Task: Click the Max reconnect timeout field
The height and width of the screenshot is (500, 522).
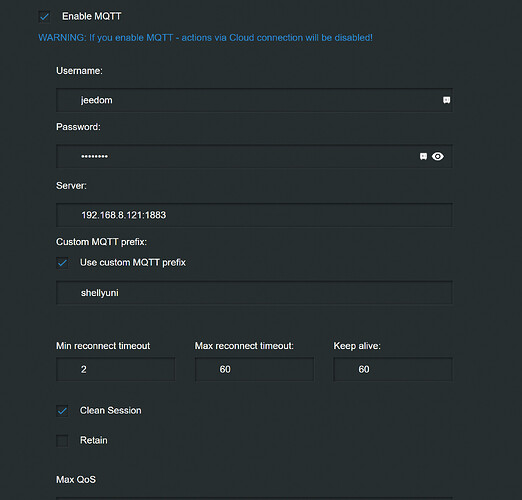Action: point(254,369)
